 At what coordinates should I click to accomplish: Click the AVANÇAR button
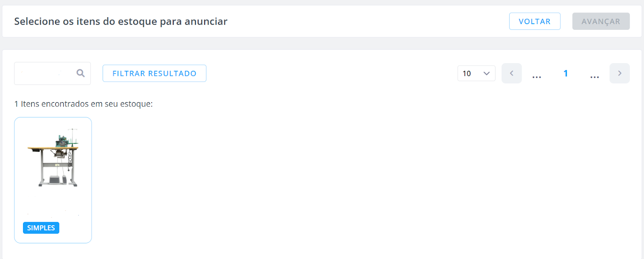[601, 21]
